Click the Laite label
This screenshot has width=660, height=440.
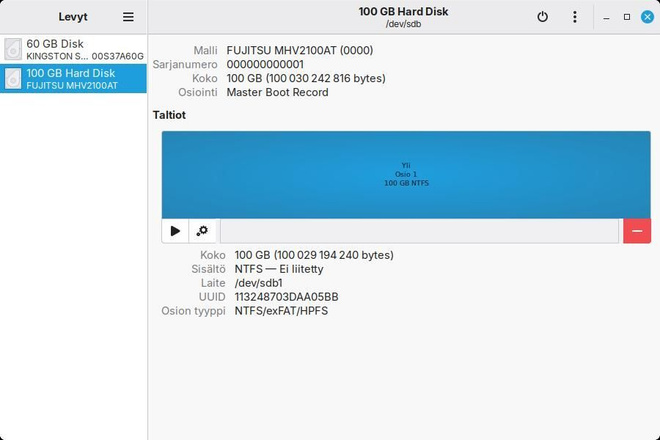click(x=213, y=283)
